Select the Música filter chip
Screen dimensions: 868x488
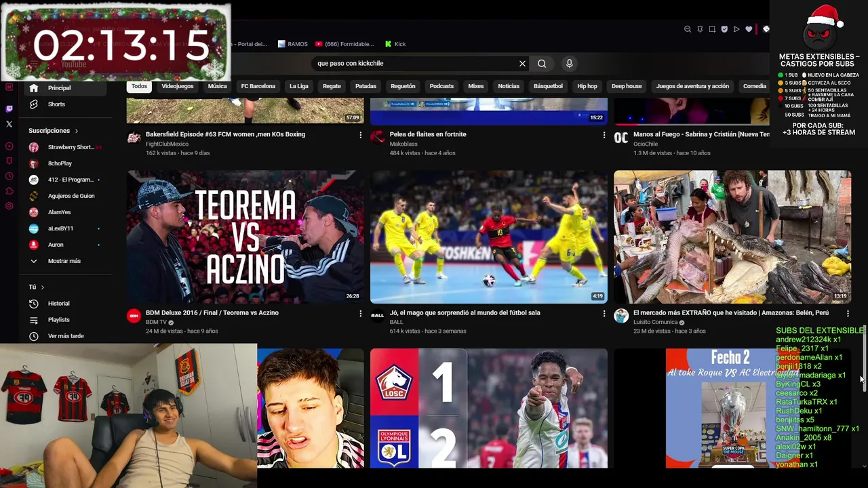tap(217, 86)
